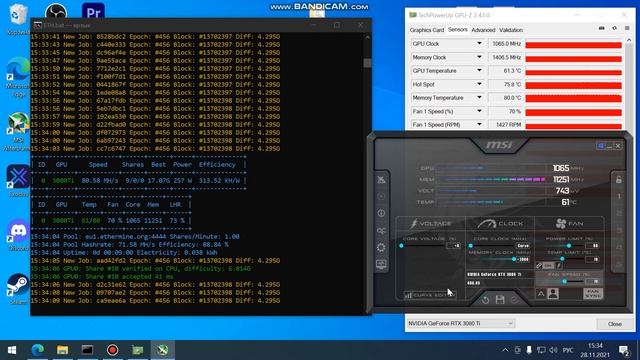This screenshot has width=640, height=360.
Task: Click the memory clock offset value field
Action: point(523,259)
